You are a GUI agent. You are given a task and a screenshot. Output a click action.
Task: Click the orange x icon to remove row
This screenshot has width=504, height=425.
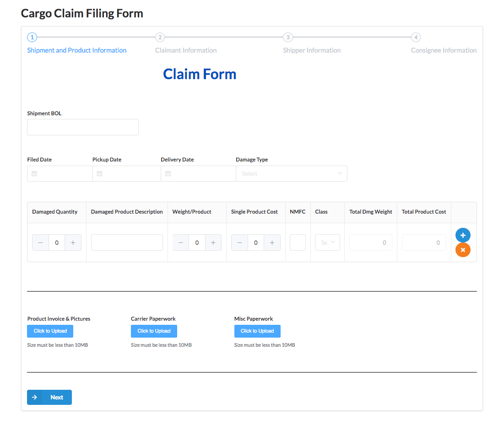463,250
